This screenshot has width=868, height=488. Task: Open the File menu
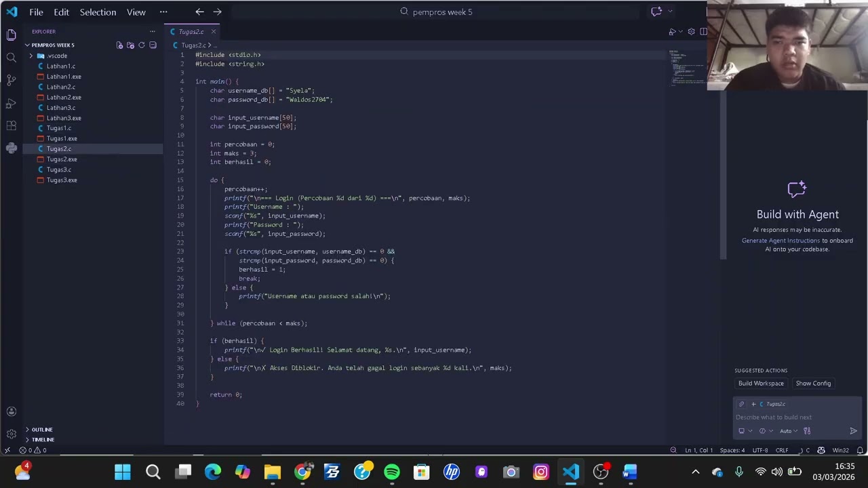pos(36,12)
